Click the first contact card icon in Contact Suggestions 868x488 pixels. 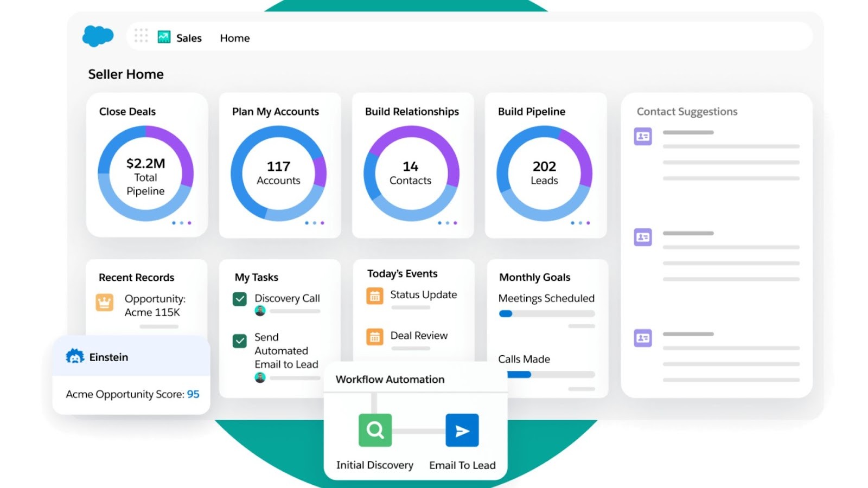(x=642, y=137)
